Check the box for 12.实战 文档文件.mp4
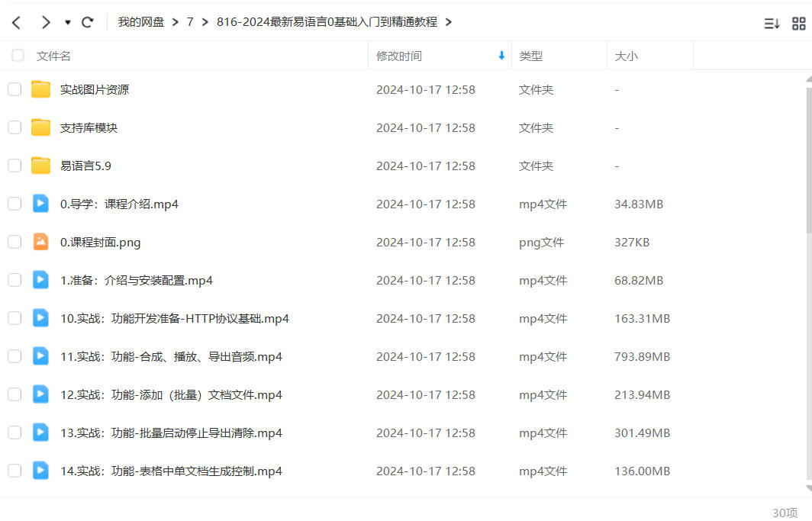 (14, 394)
